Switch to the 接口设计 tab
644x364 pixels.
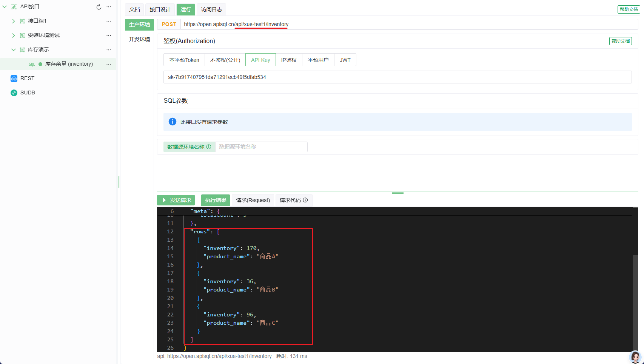tap(160, 9)
